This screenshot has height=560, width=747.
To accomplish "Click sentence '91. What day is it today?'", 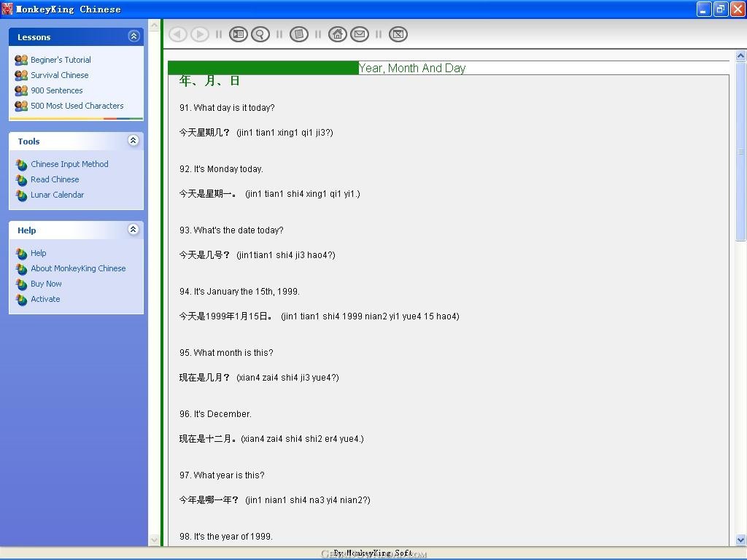I will click(x=228, y=108).
